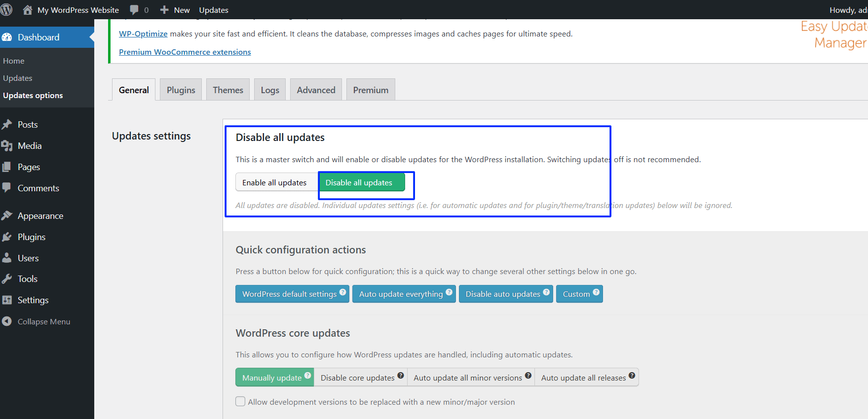Open Premium WooCommerce extensions link
The height and width of the screenshot is (419, 868).
[185, 52]
